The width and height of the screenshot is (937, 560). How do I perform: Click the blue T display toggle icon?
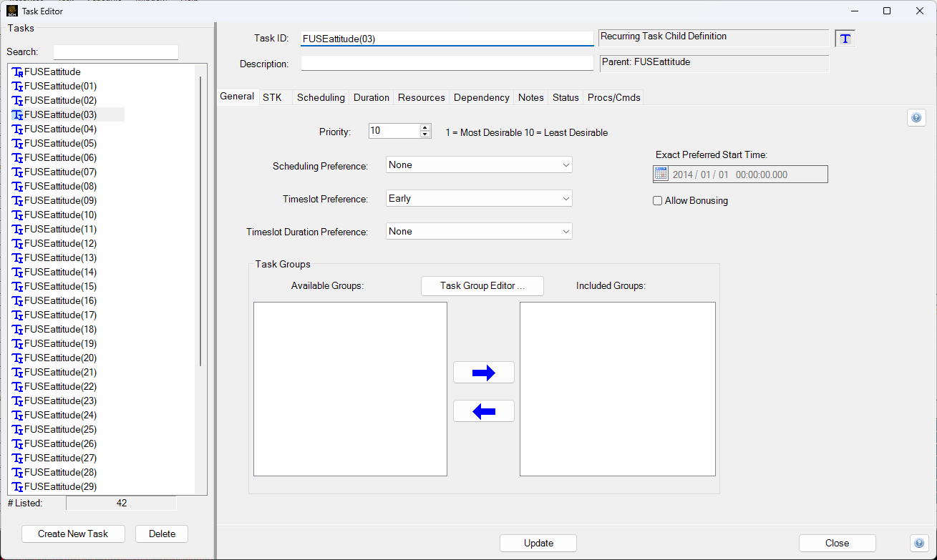tap(845, 38)
